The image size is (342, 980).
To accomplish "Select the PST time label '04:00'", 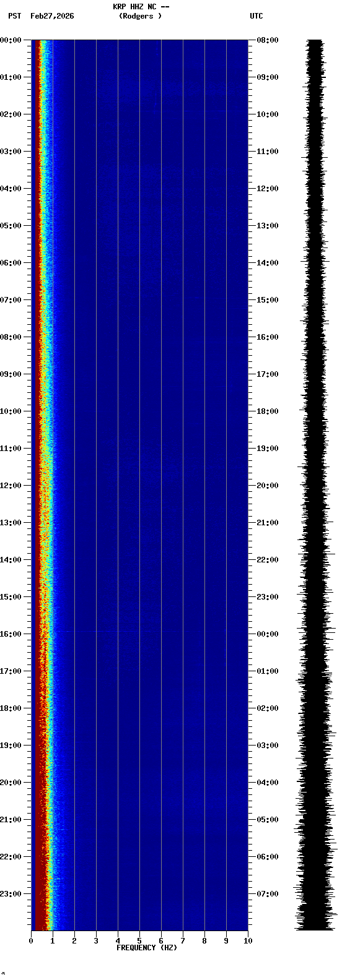I will click(11, 189).
